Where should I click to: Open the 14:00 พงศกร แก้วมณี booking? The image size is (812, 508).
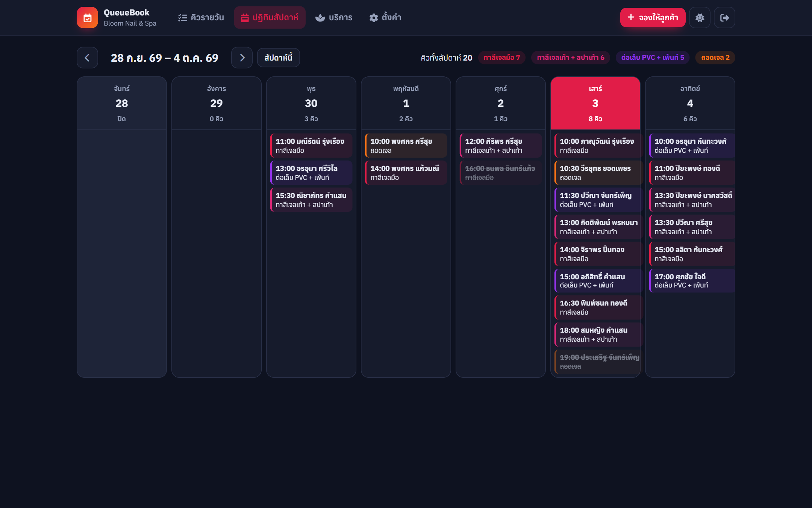click(x=406, y=173)
